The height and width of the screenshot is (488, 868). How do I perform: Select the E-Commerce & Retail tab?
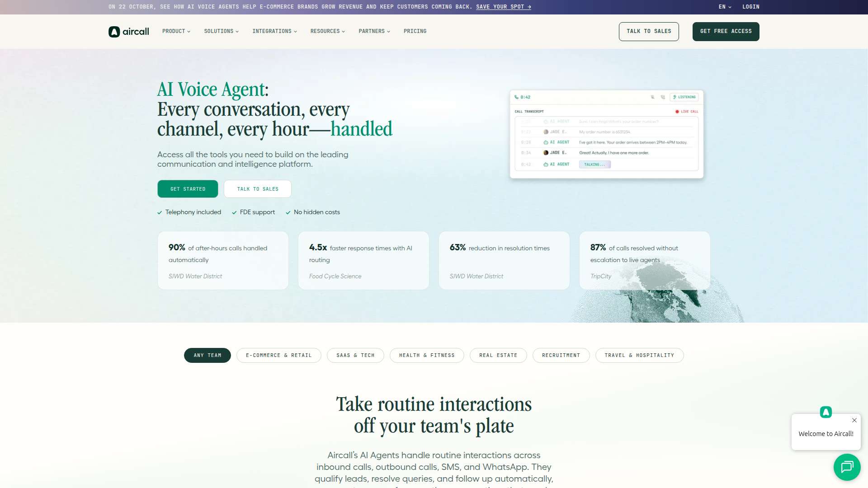coord(279,356)
